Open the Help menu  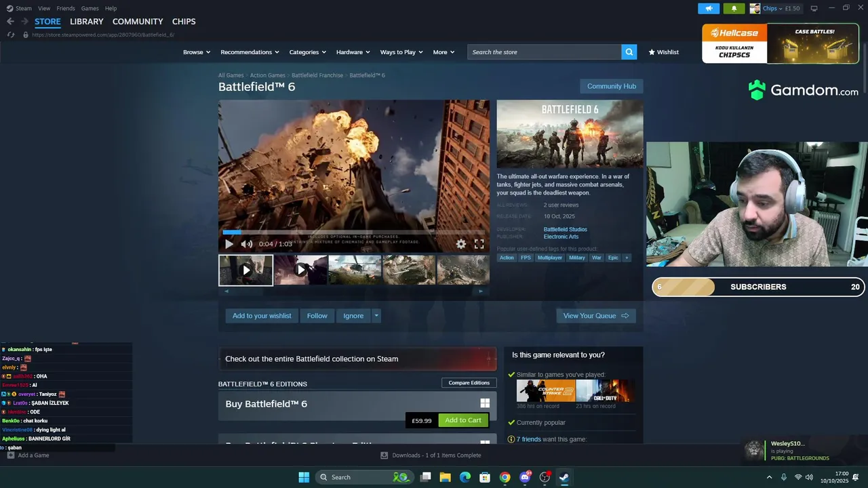[111, 8]
